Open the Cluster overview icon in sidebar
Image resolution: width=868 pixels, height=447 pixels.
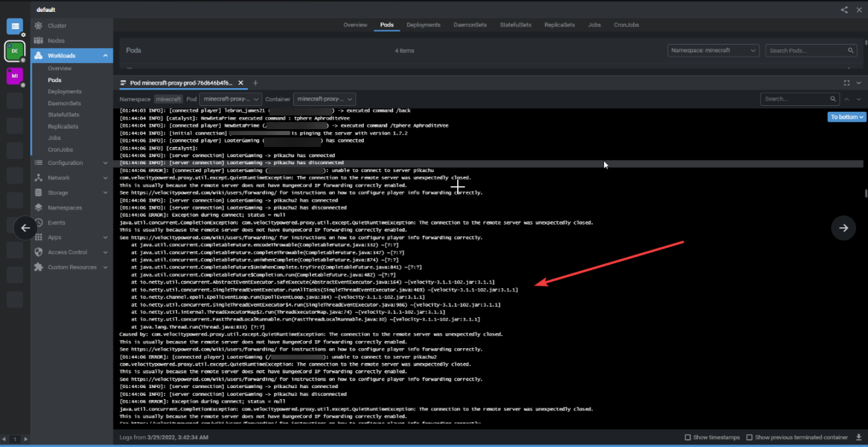pyautogui.click(x=39, y=25)
